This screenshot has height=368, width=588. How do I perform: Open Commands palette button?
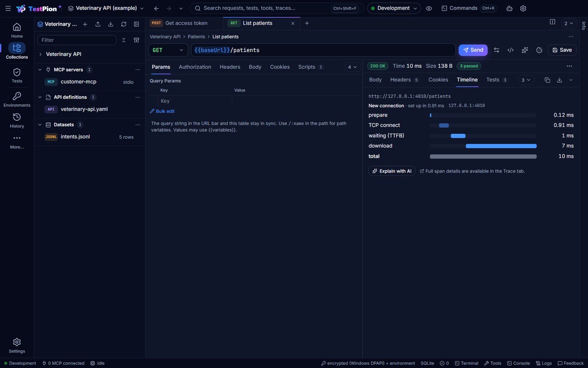pyautogui.click(x=469, y=8)
